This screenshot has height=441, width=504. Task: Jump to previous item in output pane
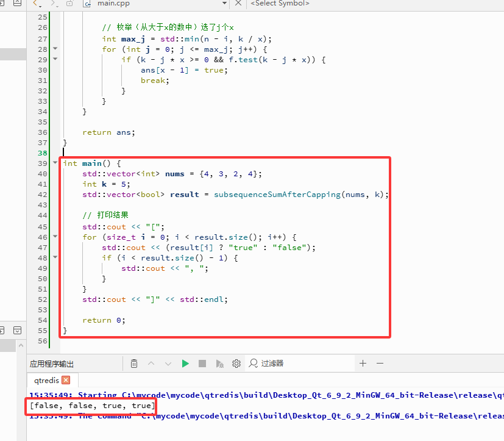pyautogui.click(x=151, y=364)
